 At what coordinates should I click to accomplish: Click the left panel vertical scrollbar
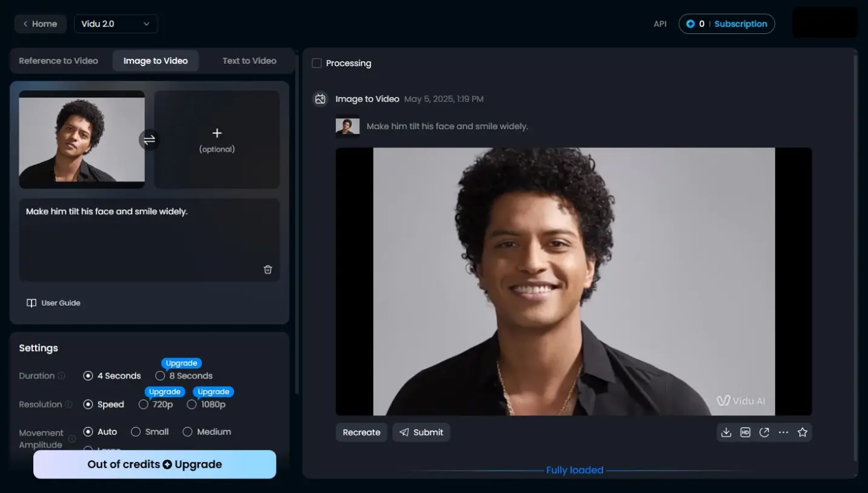coord(296,224)
